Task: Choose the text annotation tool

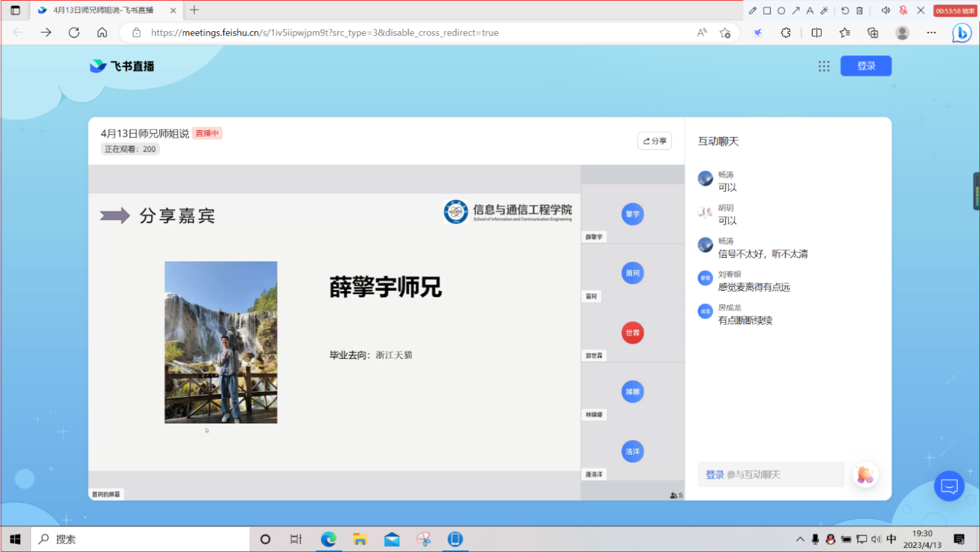Action: pos(810,10)
